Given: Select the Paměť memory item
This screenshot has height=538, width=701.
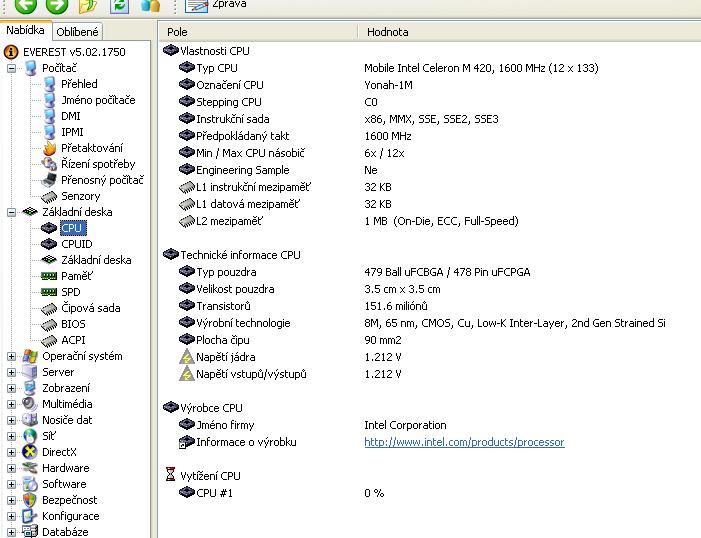Looking at the screenshot, I should pos(76,276).
